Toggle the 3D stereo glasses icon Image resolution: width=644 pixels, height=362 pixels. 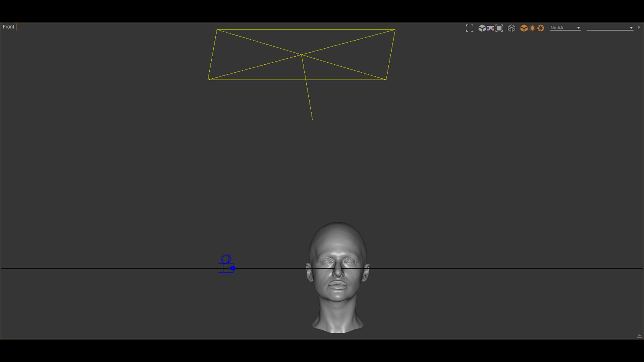tap(490, 28)
